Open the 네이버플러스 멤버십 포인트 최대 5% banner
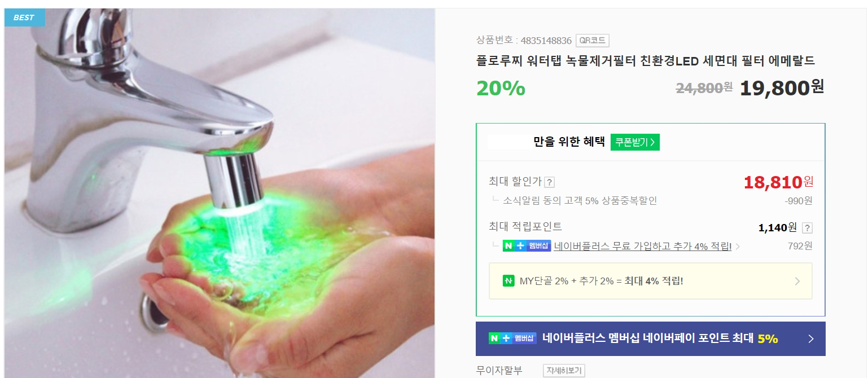The image size is (868, 378). coord(651,339)
